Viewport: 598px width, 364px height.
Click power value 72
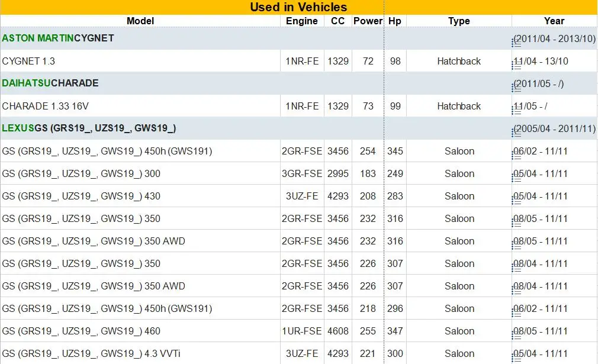coord(368,61)
